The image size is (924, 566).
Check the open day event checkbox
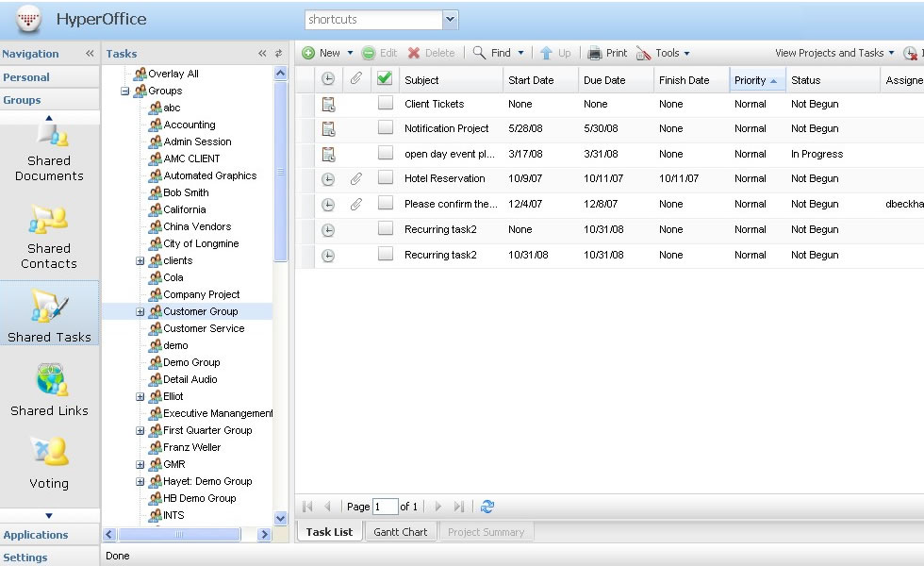[x=386, y=153]
